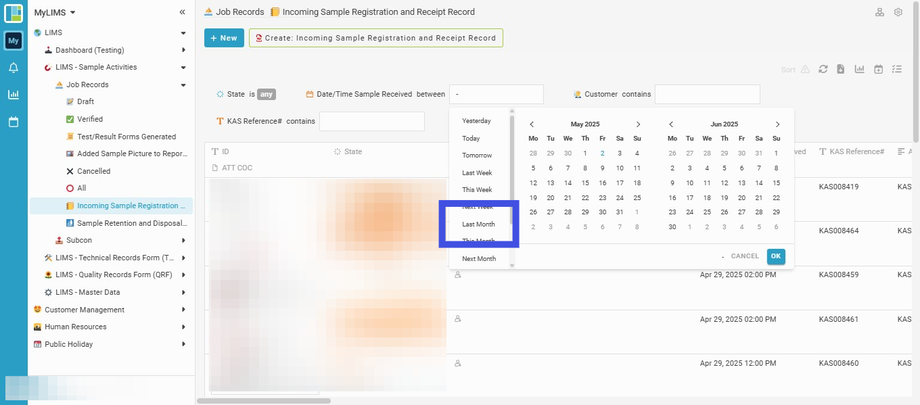The image size is (920, 405).
Task: Choose the Yesterday quick range
Action: tap(476, 121)
